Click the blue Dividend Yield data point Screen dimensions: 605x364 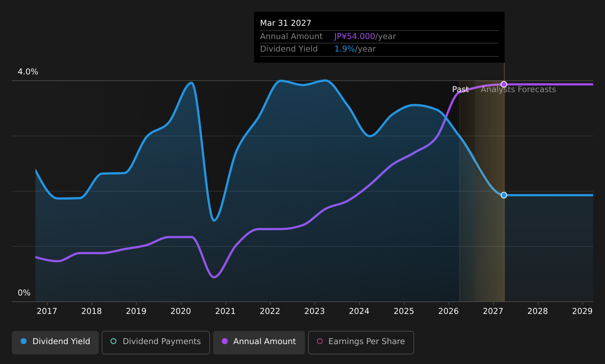tap(504, 195)
